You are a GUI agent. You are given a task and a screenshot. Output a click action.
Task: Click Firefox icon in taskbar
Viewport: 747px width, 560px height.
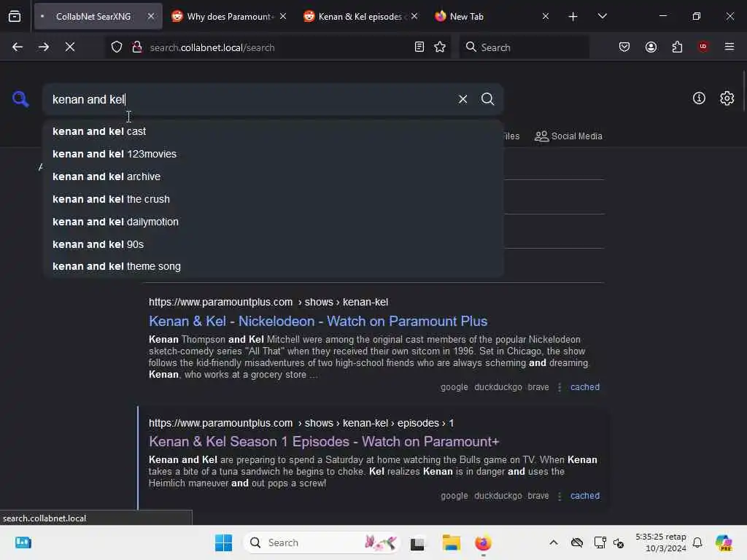coord(483,542)
